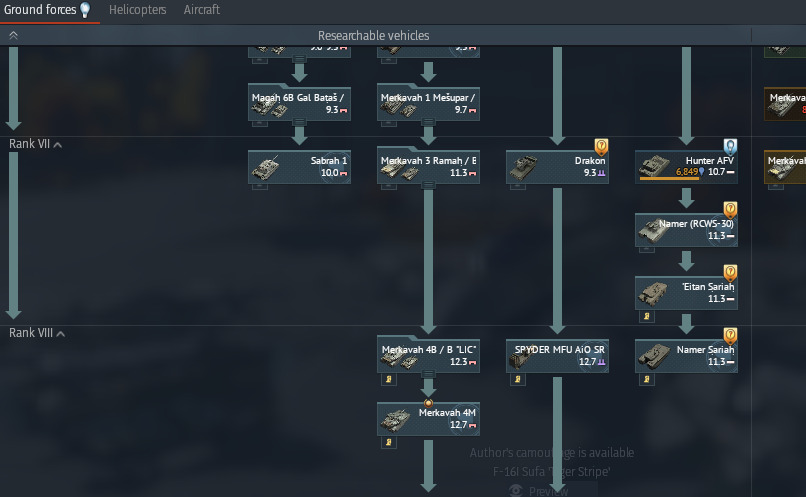The height and width of the screenshot is (497, 806).
Task: Expand the group handle under Merkavah 4B
Action: click(x=428, y=374)
